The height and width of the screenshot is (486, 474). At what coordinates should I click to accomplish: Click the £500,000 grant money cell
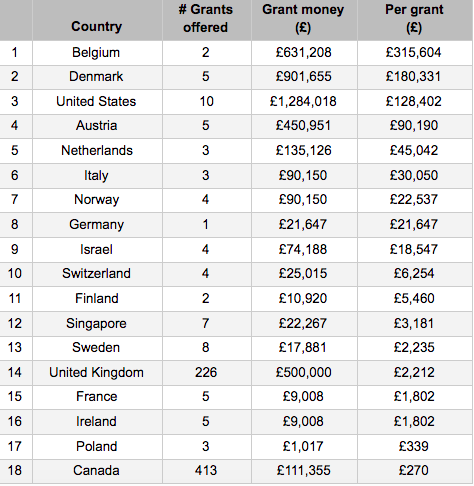click(x=304, y=373)
